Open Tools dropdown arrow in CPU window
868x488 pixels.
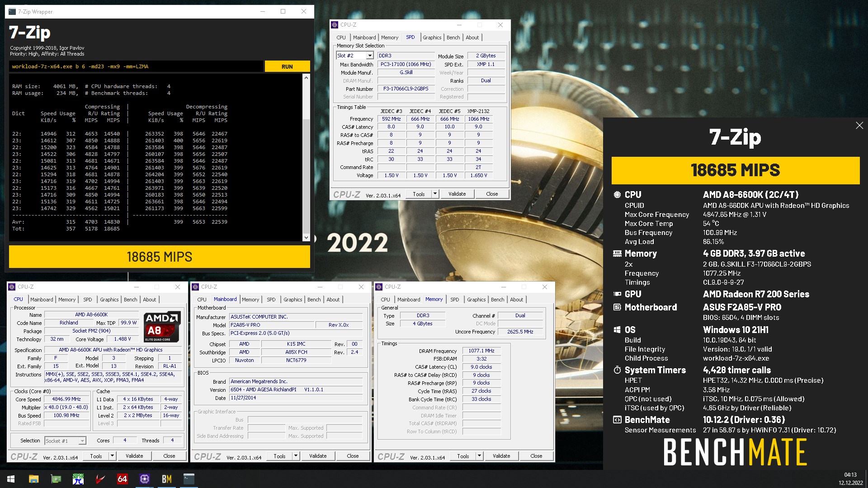112,456
